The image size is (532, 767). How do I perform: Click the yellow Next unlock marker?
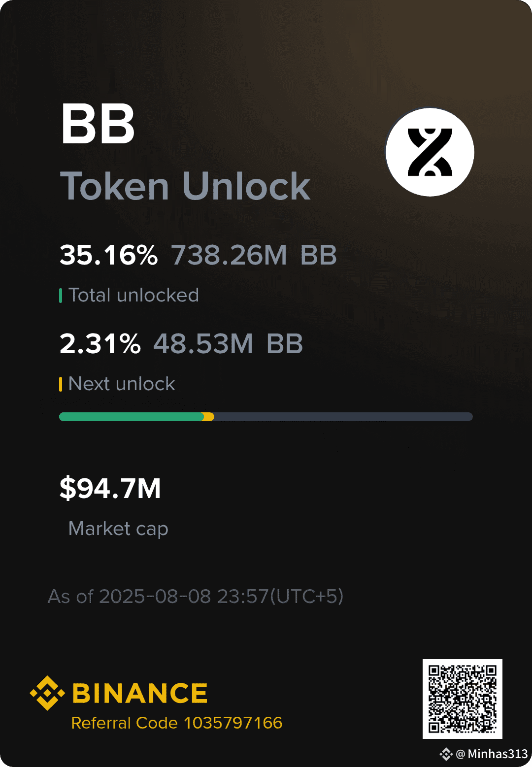coord(61,384)
